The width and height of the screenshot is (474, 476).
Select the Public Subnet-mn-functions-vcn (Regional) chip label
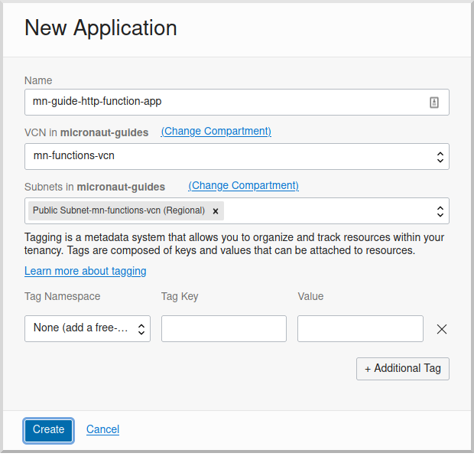[x=118, y=210]
